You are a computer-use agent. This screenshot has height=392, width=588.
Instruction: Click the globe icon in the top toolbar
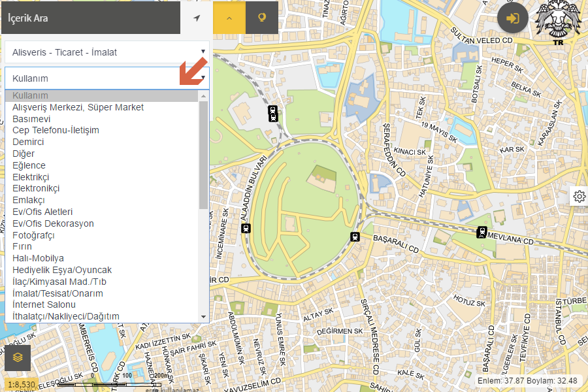pyautogui.click(x=262, y=18)
